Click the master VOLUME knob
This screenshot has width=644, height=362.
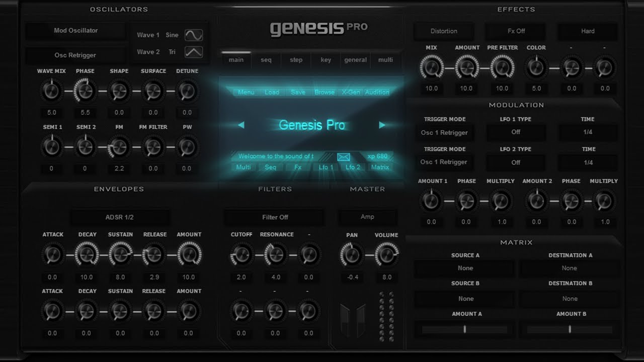(386, 255)
